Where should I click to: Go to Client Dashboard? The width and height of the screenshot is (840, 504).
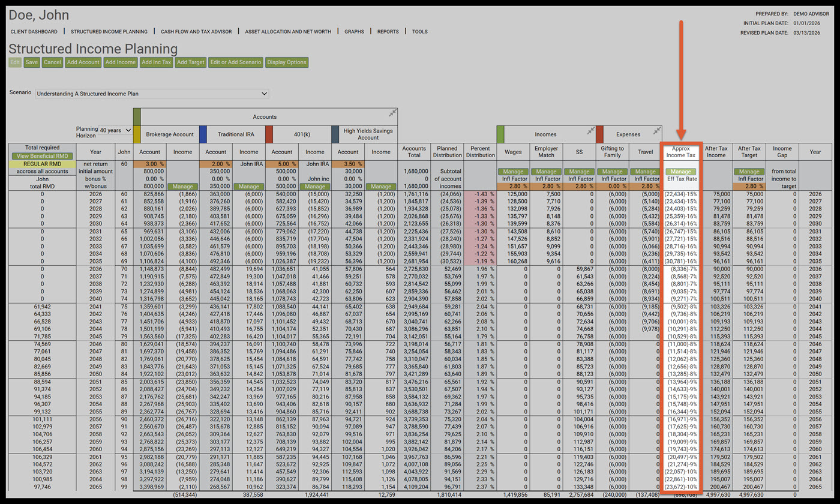pos(34,31)
